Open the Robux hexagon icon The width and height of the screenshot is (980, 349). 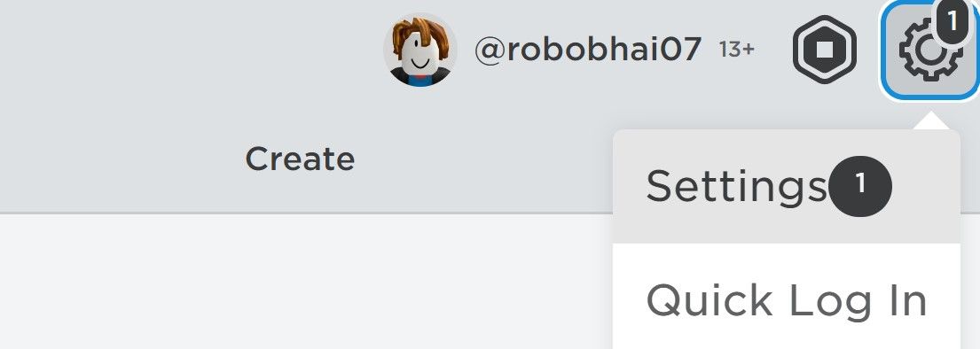click(x=825, y=49)
